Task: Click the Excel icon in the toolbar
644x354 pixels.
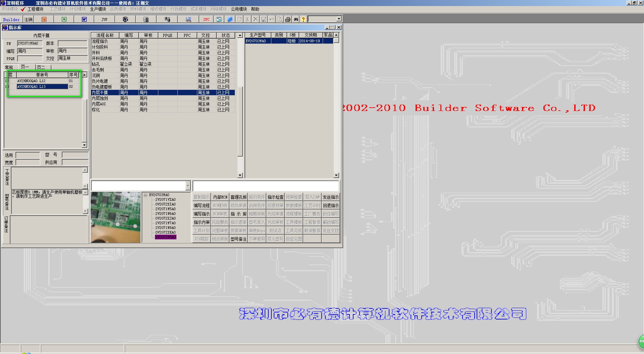Action: point(64,19)
